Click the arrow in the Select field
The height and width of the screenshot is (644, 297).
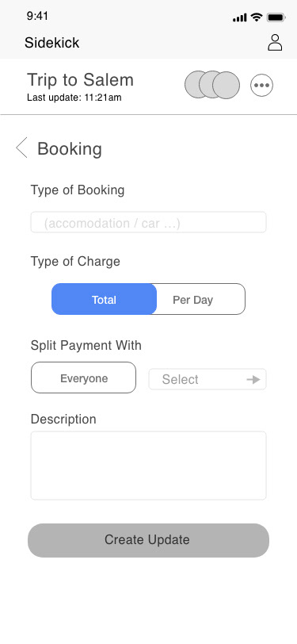point(253,379)
